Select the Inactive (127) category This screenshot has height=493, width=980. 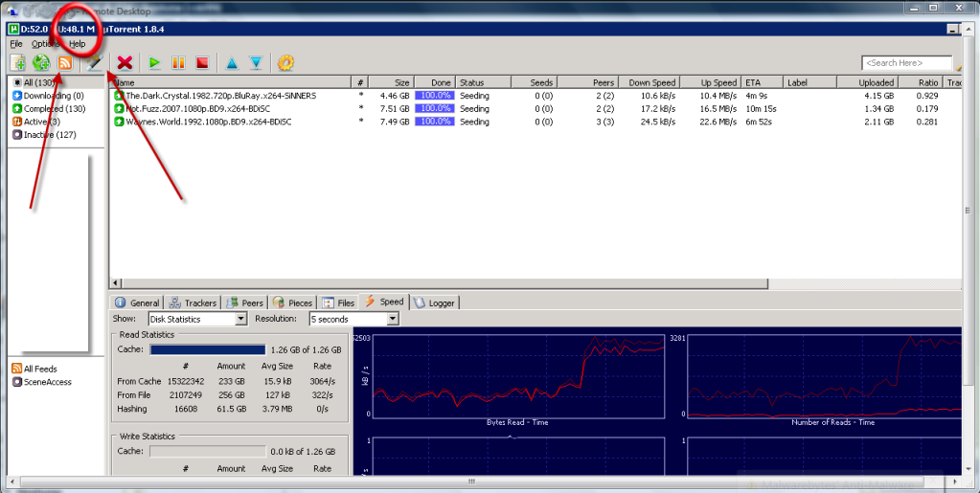click(44, 134)
